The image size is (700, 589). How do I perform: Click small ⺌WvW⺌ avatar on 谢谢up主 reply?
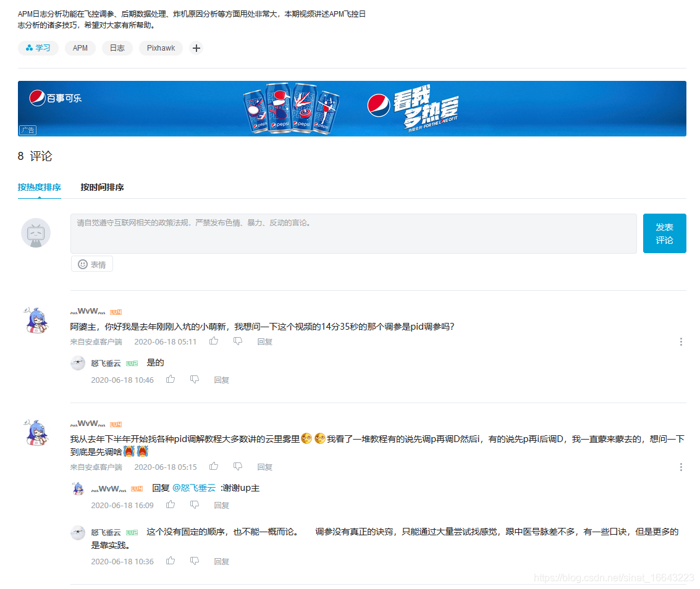78,488
